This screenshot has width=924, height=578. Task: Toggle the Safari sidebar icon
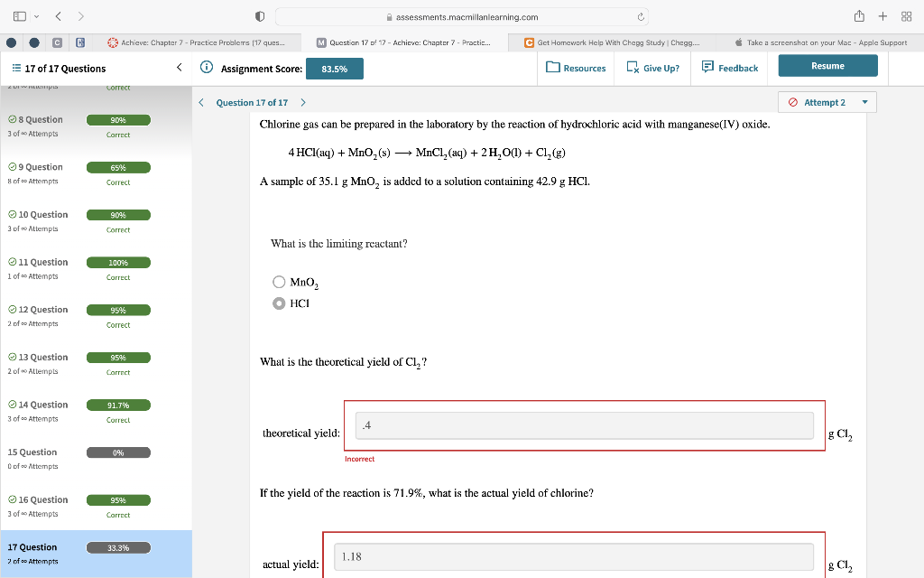click(20, 16)
